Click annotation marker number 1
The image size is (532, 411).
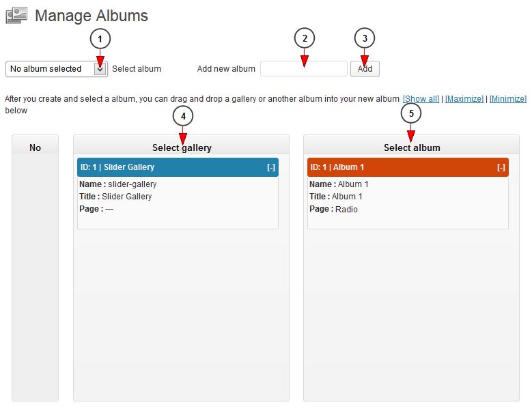[x=100, y=39]
